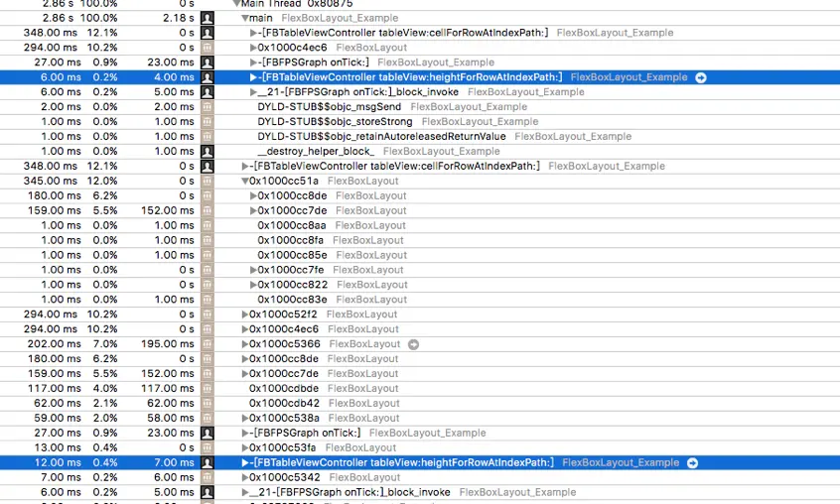Select the 0x1000cdbde symbol row
Image resolution: width=840 pixels, height=504 pixels.
[283, 389]
